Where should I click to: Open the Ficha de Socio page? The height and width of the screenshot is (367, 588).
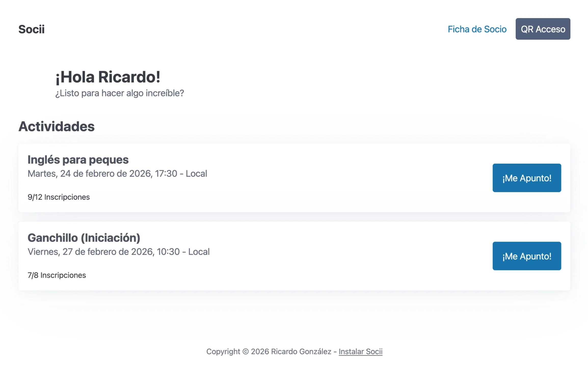(477, 29)
